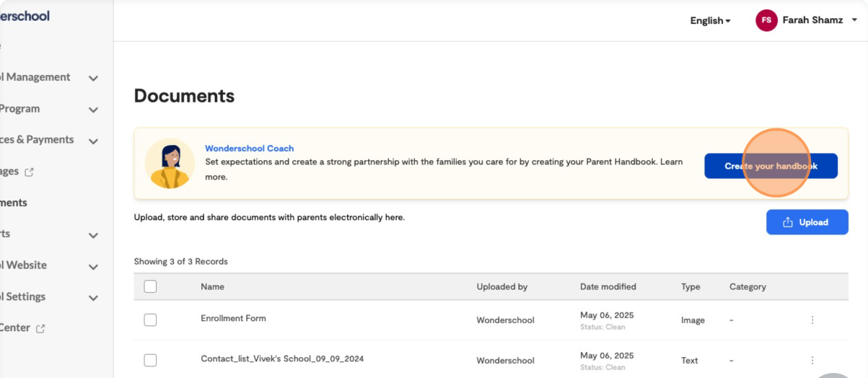868x378 pixels.
Task: Click the Farah Shamz user name
Action: click(x=812, y=20)
